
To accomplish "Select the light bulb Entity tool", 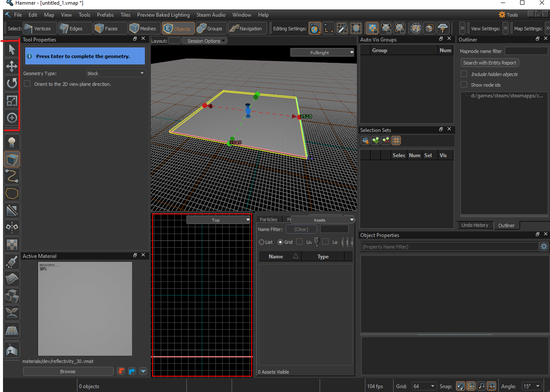I will 12,141.
